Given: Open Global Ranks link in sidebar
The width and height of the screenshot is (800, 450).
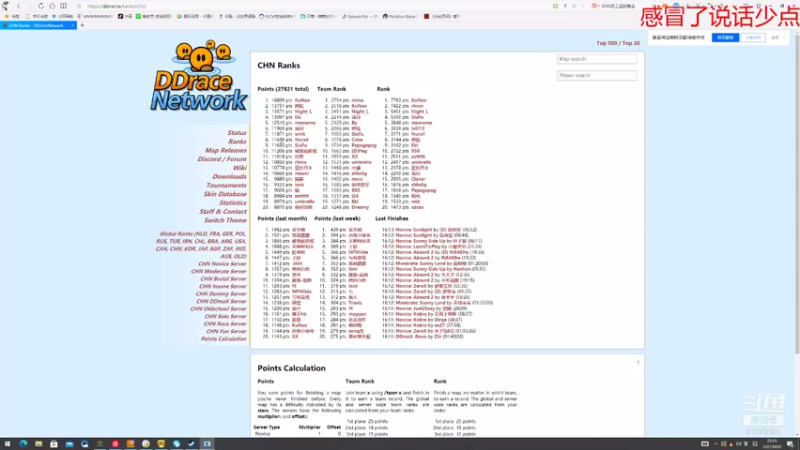Looking at the screenshot, I should click(x=176, y=234).
